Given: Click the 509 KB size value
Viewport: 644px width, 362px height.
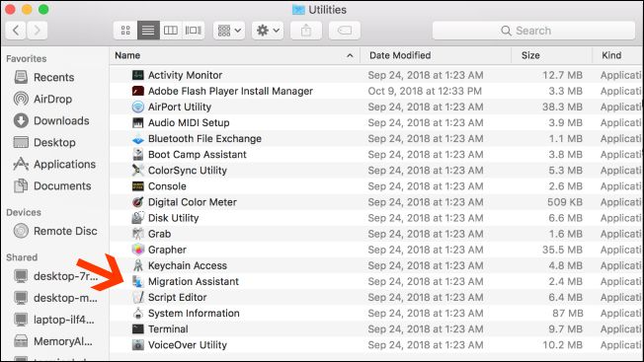Looking at the screenshot, I should tap(565, 202).
